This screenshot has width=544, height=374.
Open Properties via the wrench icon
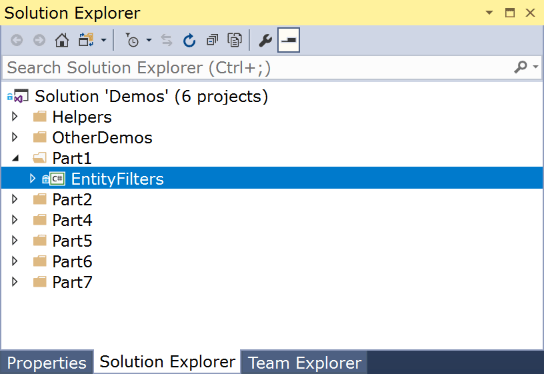265,41
